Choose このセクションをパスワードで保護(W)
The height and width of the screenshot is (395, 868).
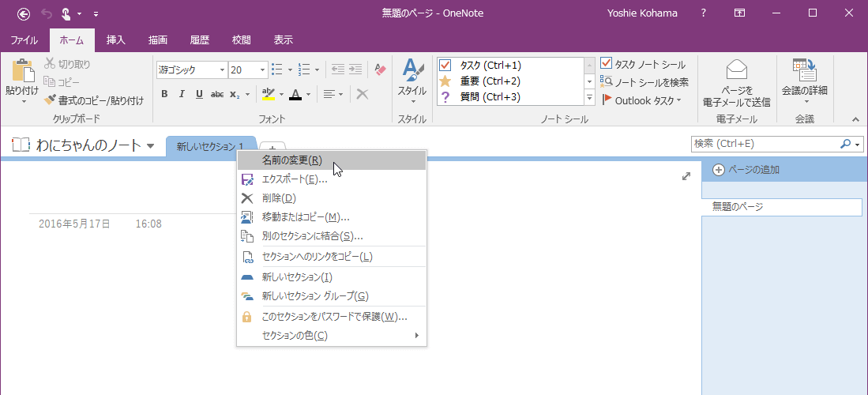point(332,317)
